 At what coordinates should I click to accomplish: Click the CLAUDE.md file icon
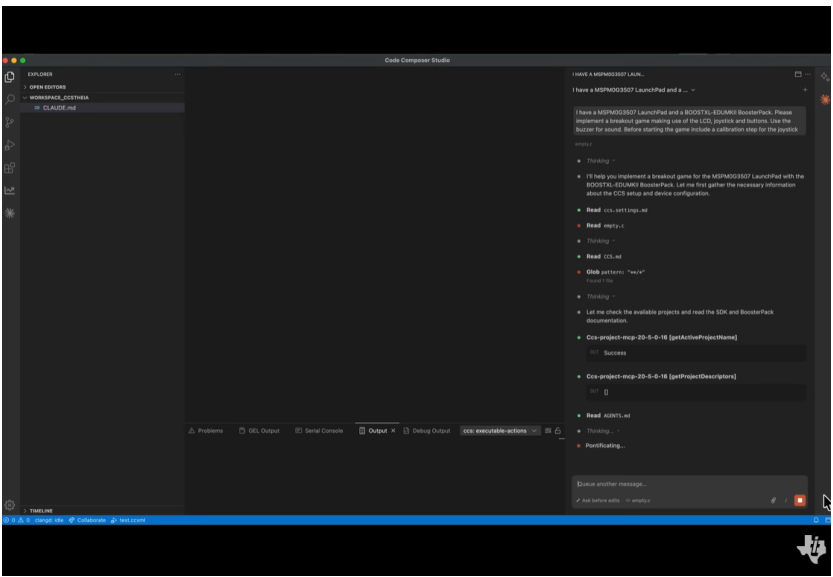pyautogui.click(x=37, y=108)
